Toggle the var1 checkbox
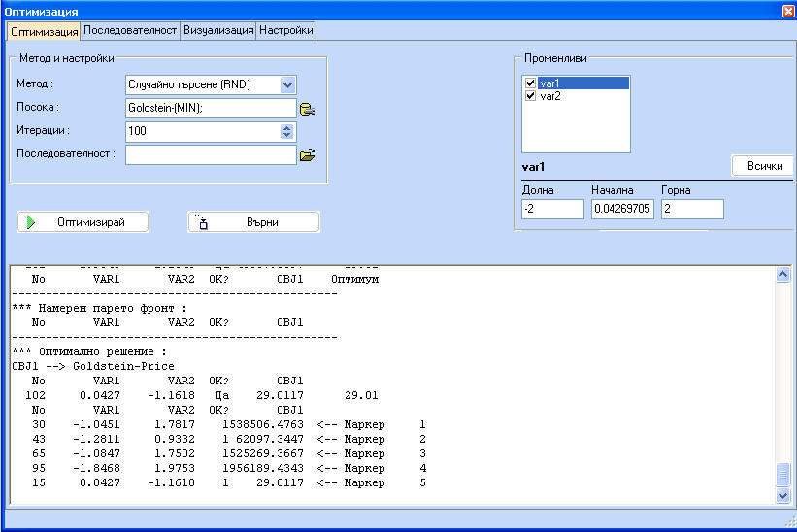797x532 pixels. pos(530,84)
